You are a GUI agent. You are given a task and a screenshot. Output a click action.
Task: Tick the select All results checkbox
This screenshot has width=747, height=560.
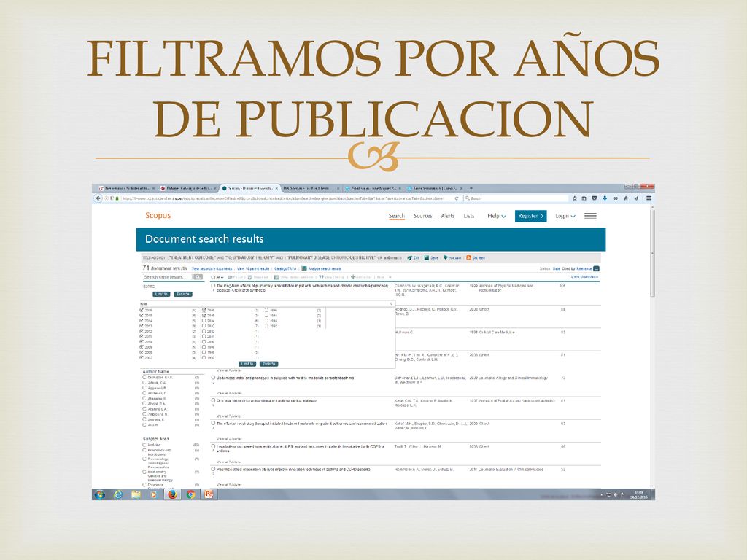214,276
